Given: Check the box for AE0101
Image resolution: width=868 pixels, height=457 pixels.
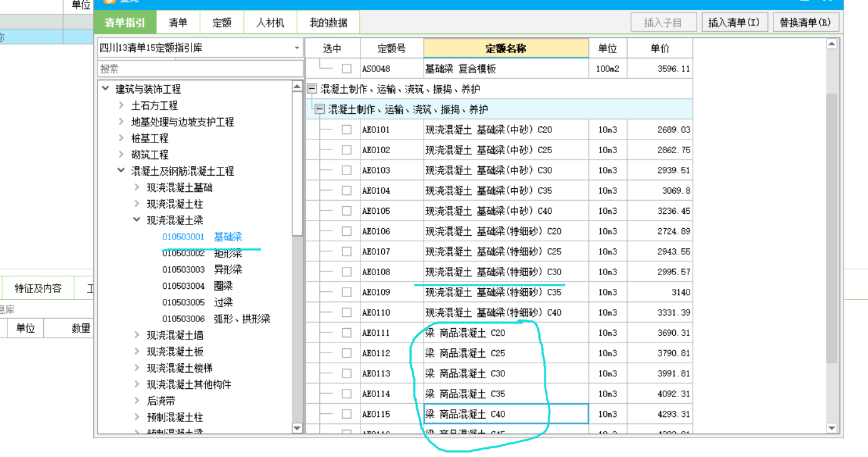Looking at the screenshot, I should pos(347,129).
